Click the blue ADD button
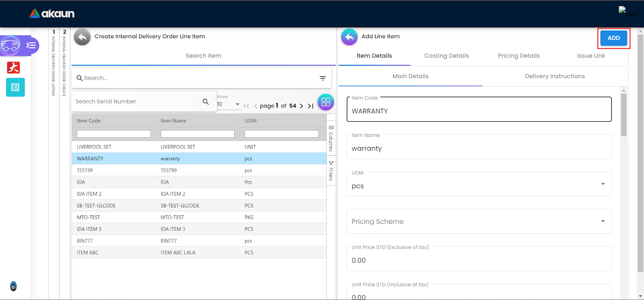This screenshot has height=300, width=644. [x=613, y=38]
